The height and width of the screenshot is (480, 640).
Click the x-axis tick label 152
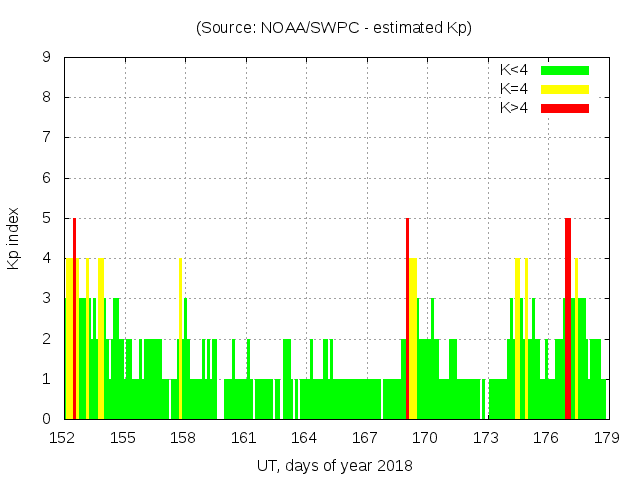[63, 438]
